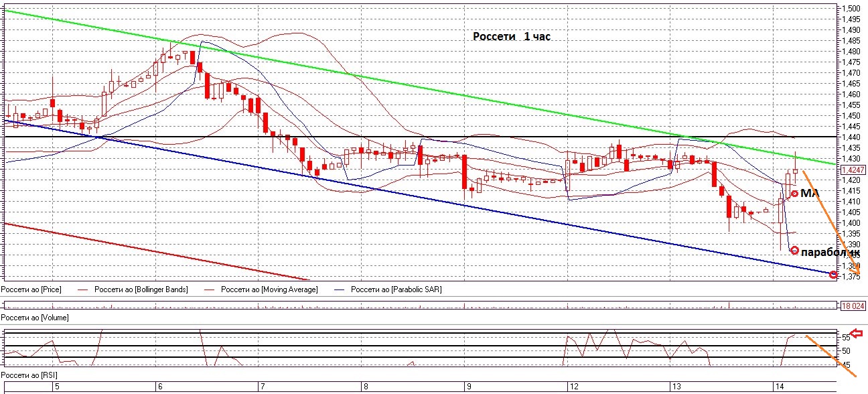Click the 1,410 price axis label
Image resolution: width=868 pixels, height=394 pixels.
coord(851,201)
